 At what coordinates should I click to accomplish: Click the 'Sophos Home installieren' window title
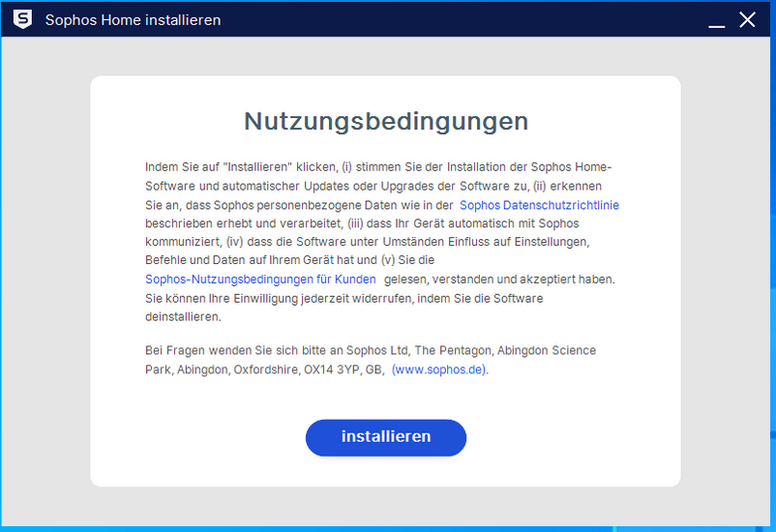coord(133,19)
